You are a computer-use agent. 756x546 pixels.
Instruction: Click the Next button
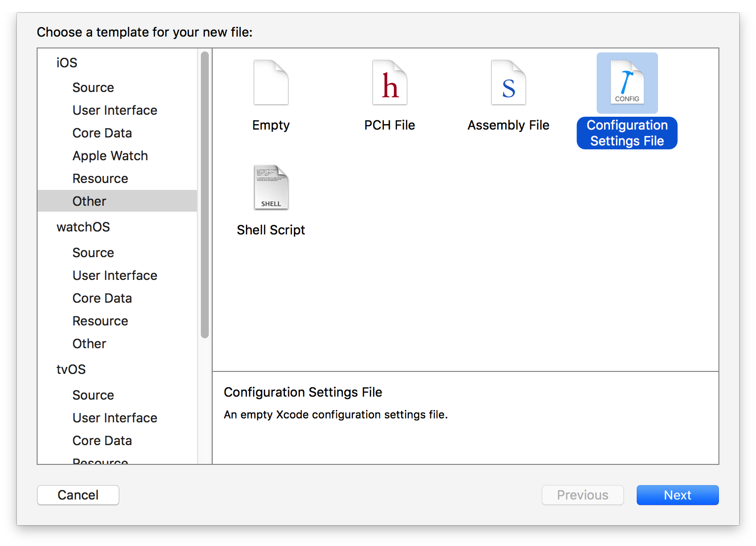click(677, 495)
